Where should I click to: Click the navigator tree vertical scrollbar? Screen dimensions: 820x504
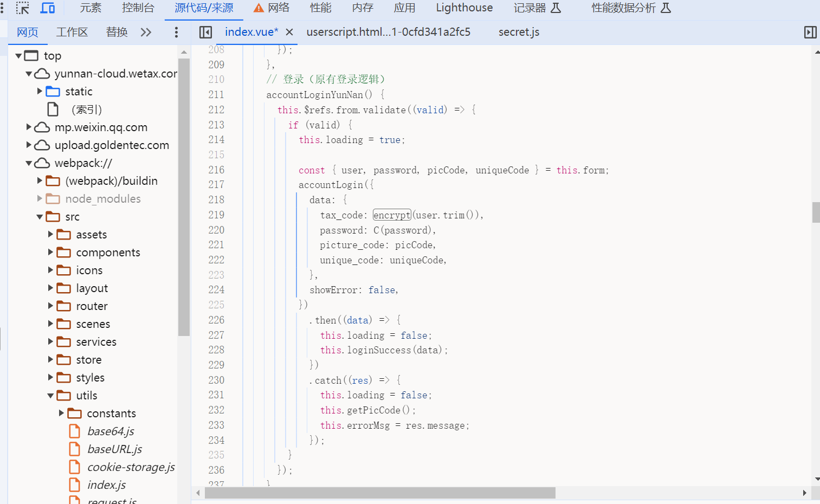coord(184,197)
